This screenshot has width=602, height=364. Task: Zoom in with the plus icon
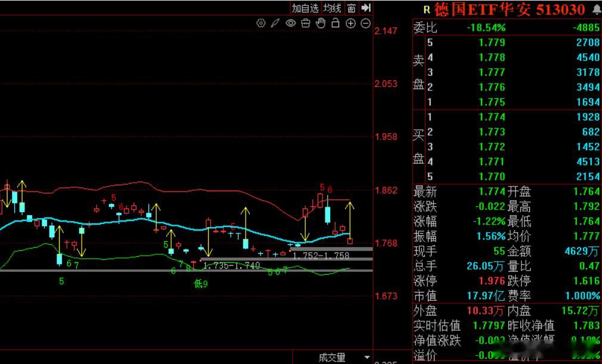[350, 23]
